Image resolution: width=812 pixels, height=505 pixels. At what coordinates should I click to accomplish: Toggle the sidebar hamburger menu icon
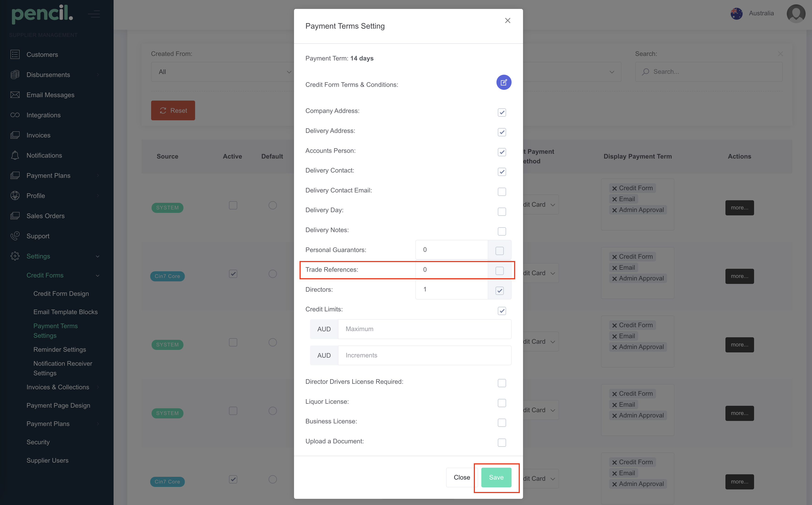(94, 14)
